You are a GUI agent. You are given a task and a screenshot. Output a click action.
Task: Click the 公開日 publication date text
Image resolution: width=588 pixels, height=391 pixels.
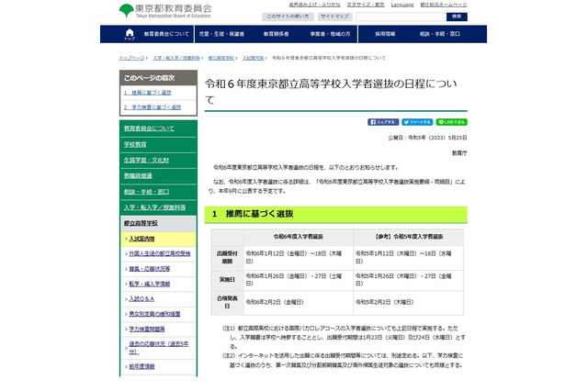click(427, 138)
